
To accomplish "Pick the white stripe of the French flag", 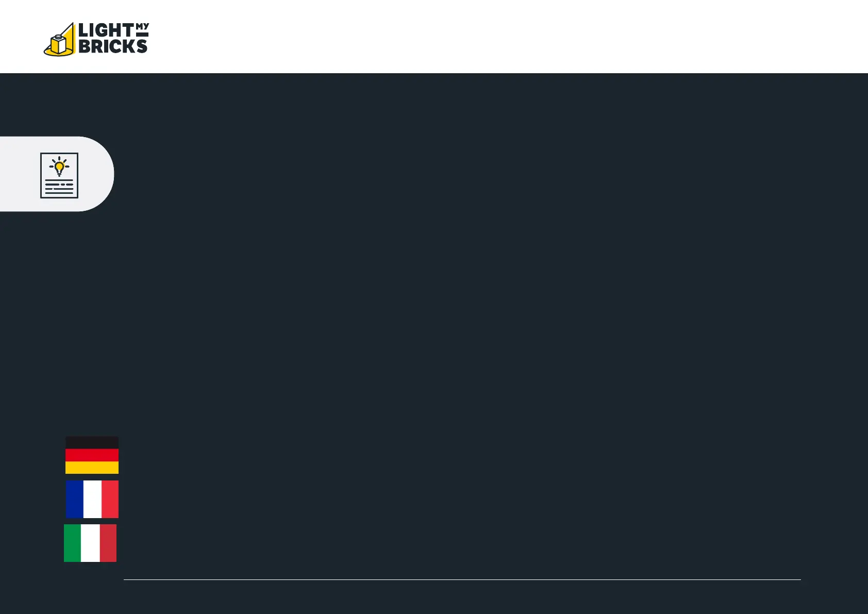I will tap(92, 499).
